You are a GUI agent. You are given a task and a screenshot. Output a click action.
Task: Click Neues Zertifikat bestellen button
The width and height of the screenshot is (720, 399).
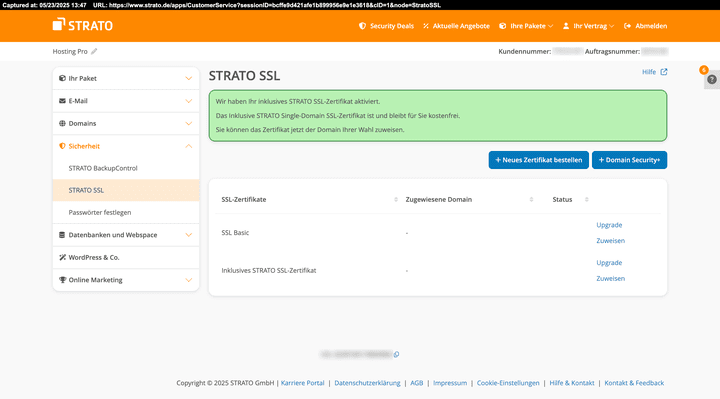[x=539, y=160]
